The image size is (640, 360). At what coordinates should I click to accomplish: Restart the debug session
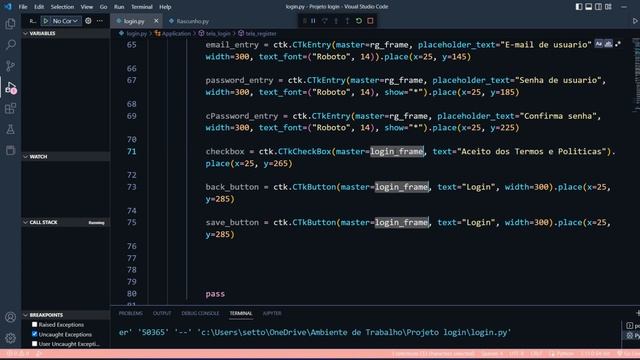click(x=359, y=21)
